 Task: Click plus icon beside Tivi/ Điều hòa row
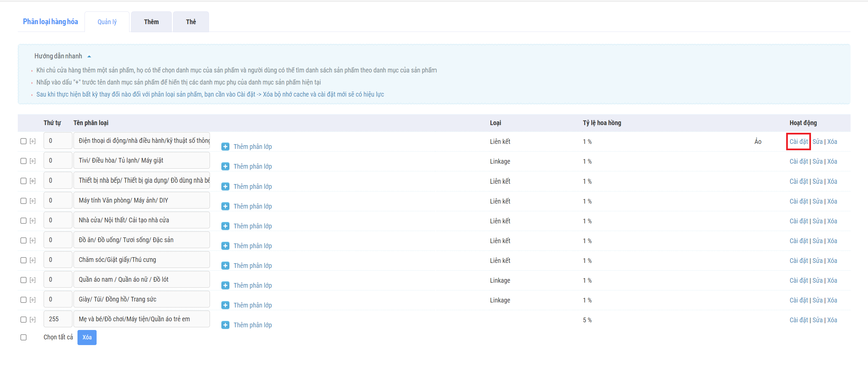point(225,166)
